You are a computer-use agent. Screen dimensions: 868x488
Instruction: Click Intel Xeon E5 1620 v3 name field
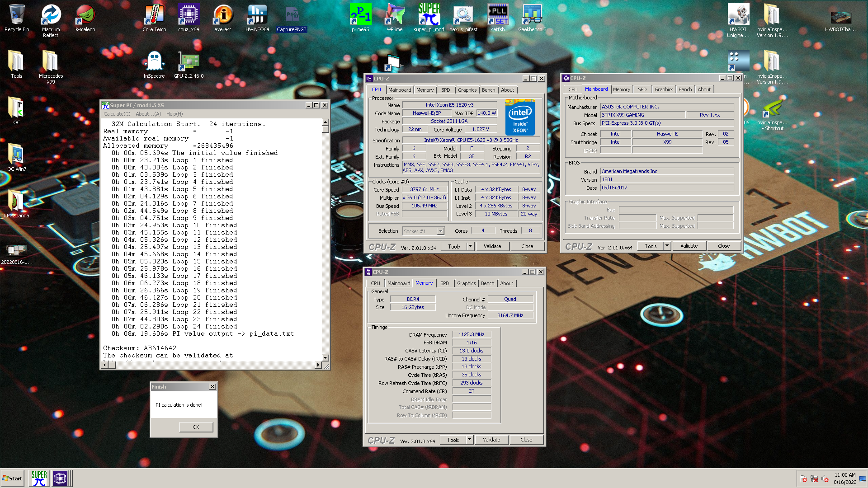[x=449, y=105]
